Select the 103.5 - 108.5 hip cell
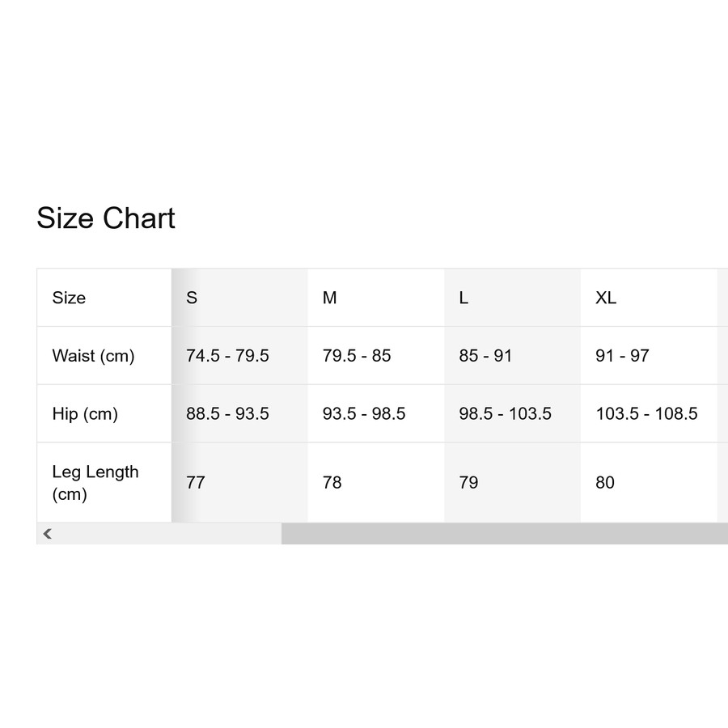Viewport: 728px width, 728px height. pos(646,414)
